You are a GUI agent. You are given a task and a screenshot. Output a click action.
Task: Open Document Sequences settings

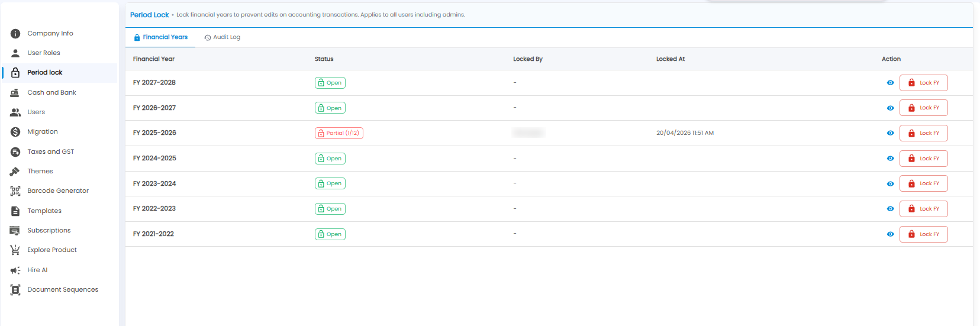point(63,290)
